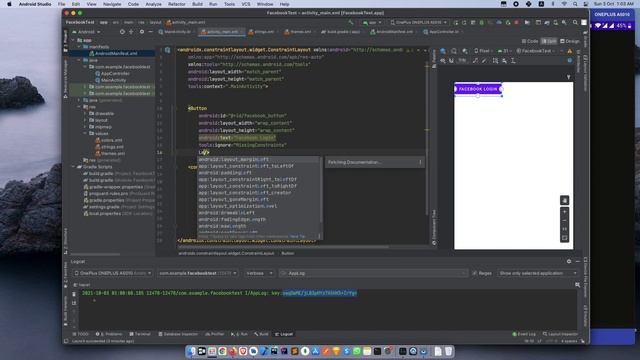This screenshot has height=360, width=640.
Task: Click the Clear Logcat trash icon
Action: pyautogui.click(x=74, y=294)
